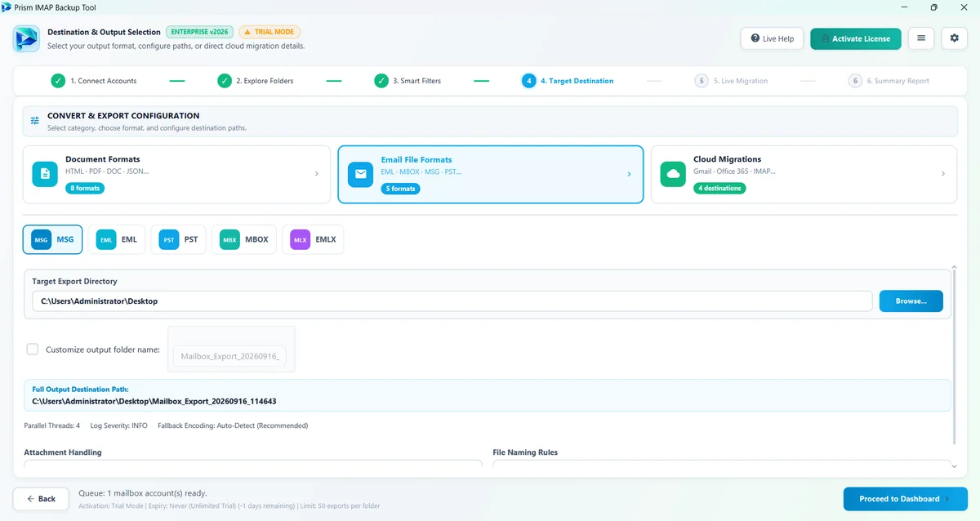The image size is (980, 521).
Task: Expand Email File Formats chevron
Action: pos(629,174)
